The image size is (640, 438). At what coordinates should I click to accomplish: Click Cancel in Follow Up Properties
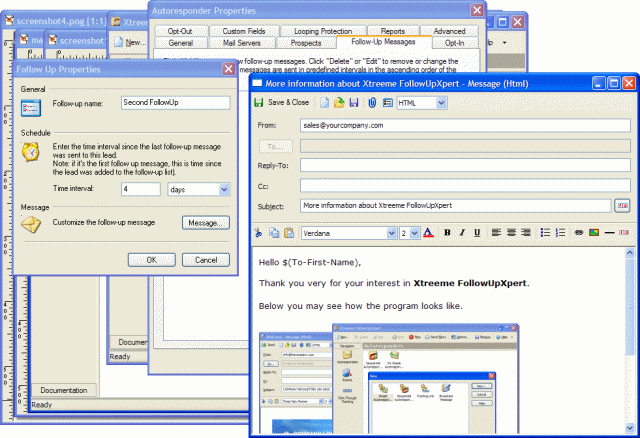click(x=206, y=260)
